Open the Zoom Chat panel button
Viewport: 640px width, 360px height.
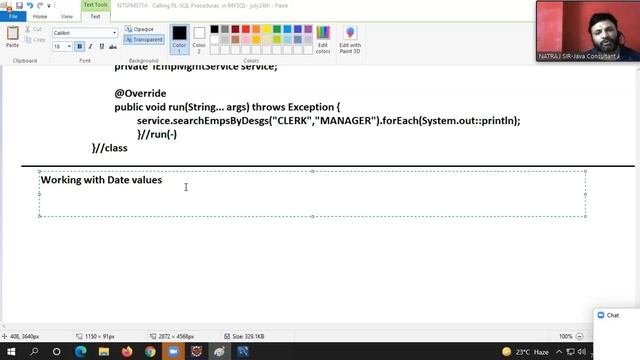coord(609,315)
